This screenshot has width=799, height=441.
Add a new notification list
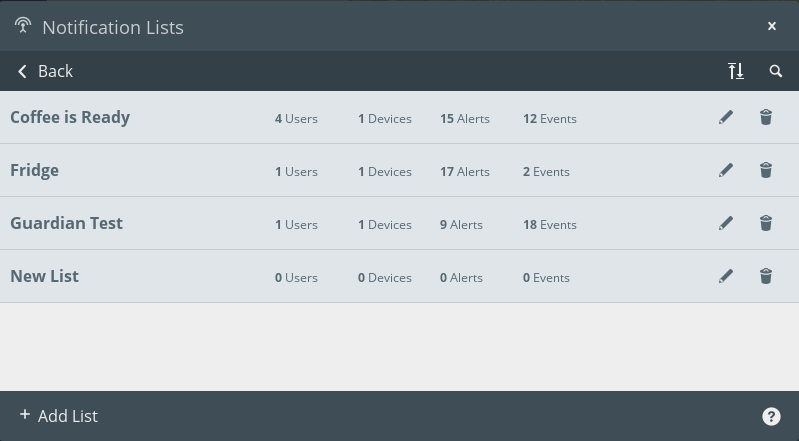(58, 416)
